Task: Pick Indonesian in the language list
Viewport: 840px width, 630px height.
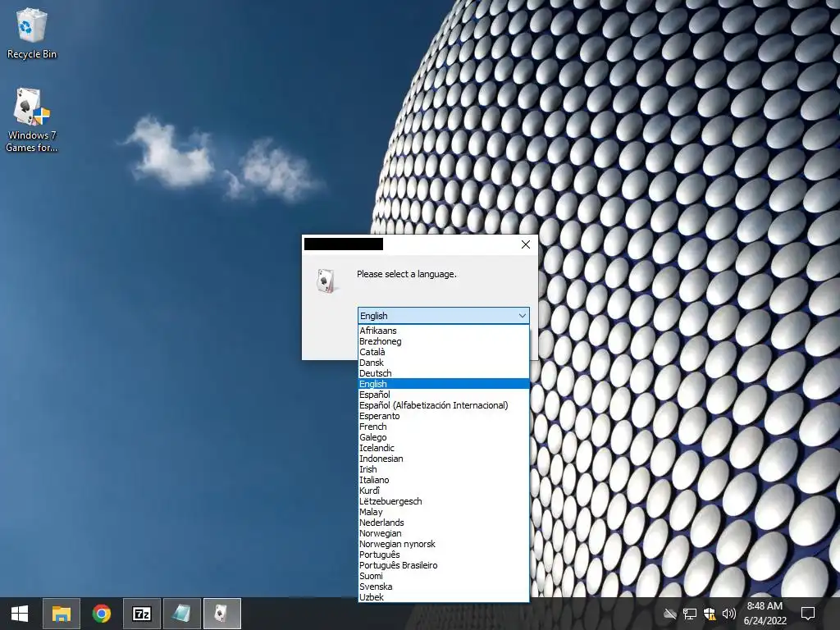Action: pyautogui.click(x=444, y=459)
